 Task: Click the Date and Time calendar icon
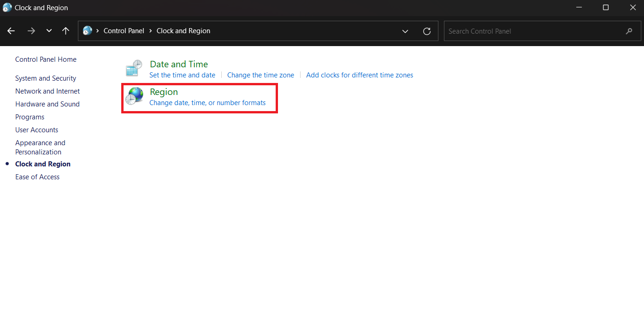(x=134, y=68)
